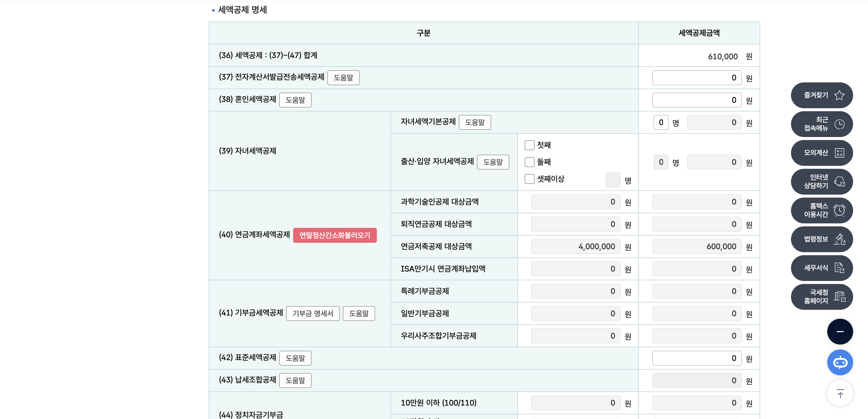Image resolution: width=868 pixels, height=419 pixels.
Task: Focus the 전자계산서발급전송세액공제 amount field
Action: 697,78
